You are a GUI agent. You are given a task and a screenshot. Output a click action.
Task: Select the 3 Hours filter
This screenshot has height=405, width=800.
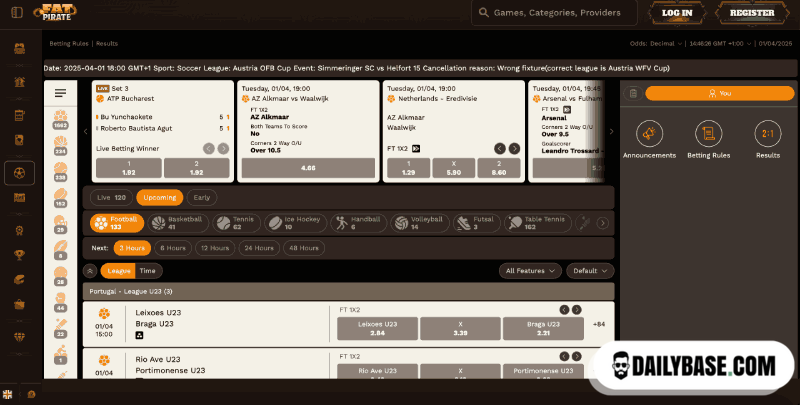click(x=132, y=248)
